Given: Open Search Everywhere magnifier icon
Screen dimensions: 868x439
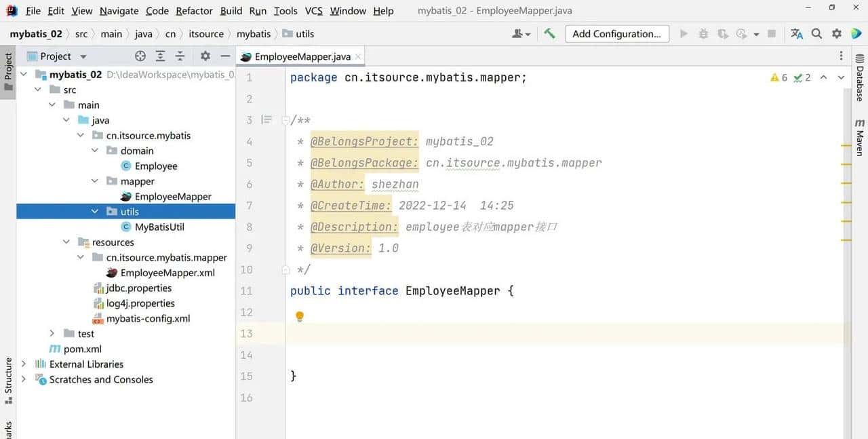Looking at the screenshot, I should click(816, 34).
